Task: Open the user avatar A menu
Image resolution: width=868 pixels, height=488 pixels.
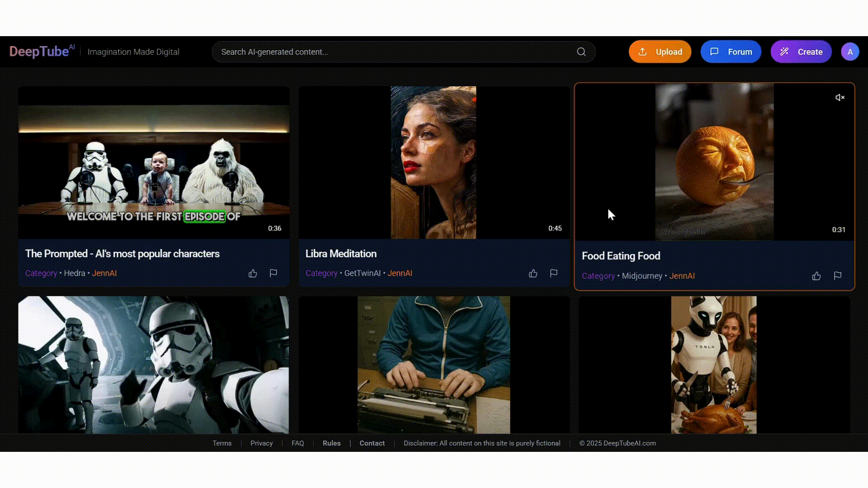Action: [x=850, y=52]
